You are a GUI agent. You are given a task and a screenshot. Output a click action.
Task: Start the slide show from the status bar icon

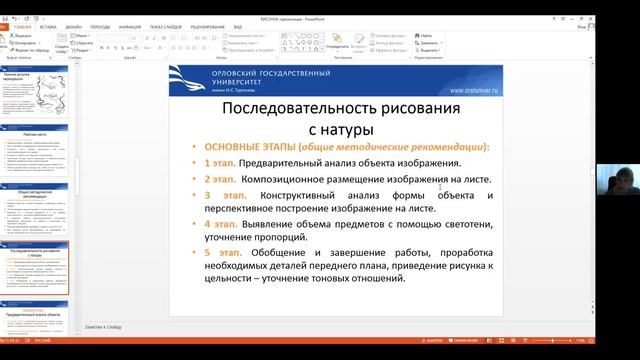point(525,340)
